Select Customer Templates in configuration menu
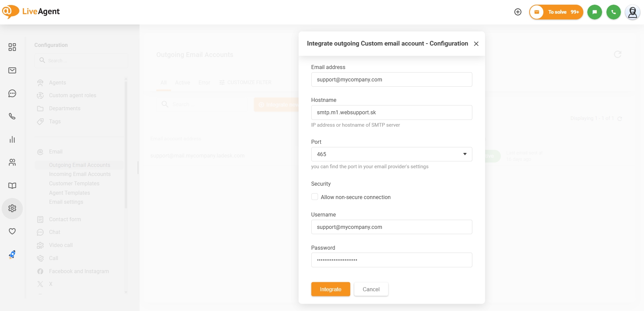Image resolution: width=644 pixels, height=311 pixels. click(74, 184)
